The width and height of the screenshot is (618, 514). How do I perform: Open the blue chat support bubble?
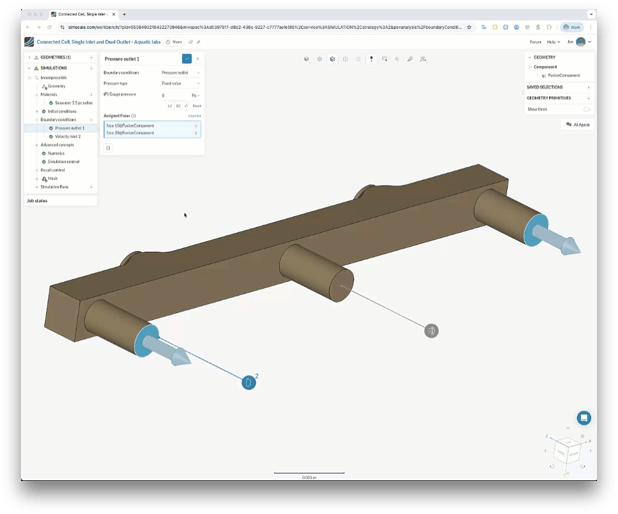583,418
